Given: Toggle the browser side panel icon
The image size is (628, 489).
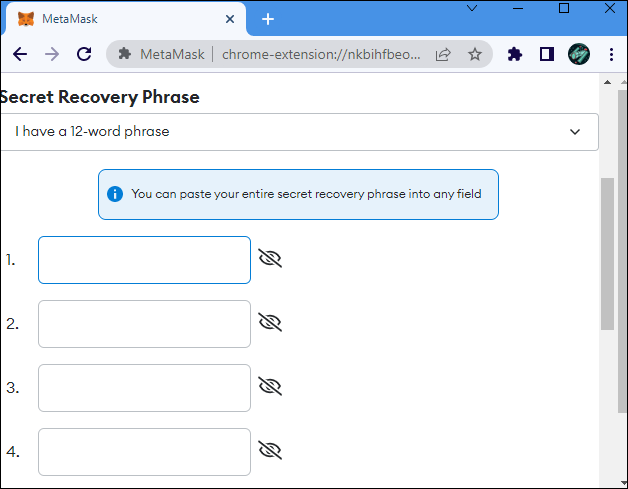Looking at the screenshot, I should pos(546,54).
